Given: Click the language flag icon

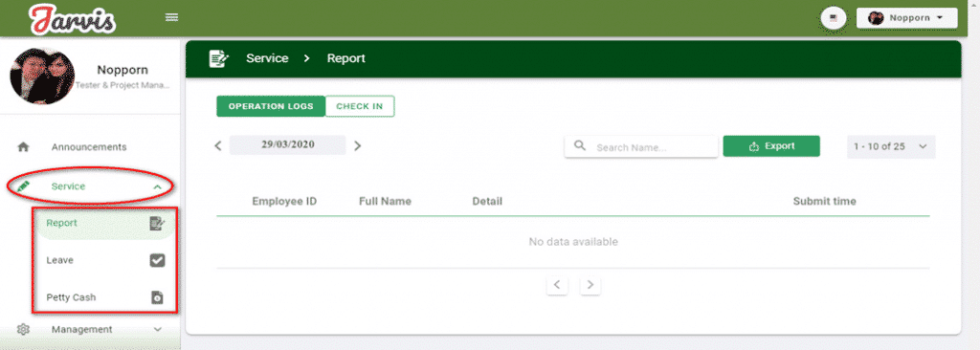Looking at the screenshot, I should pyautogui.click(x=834, y=18).
